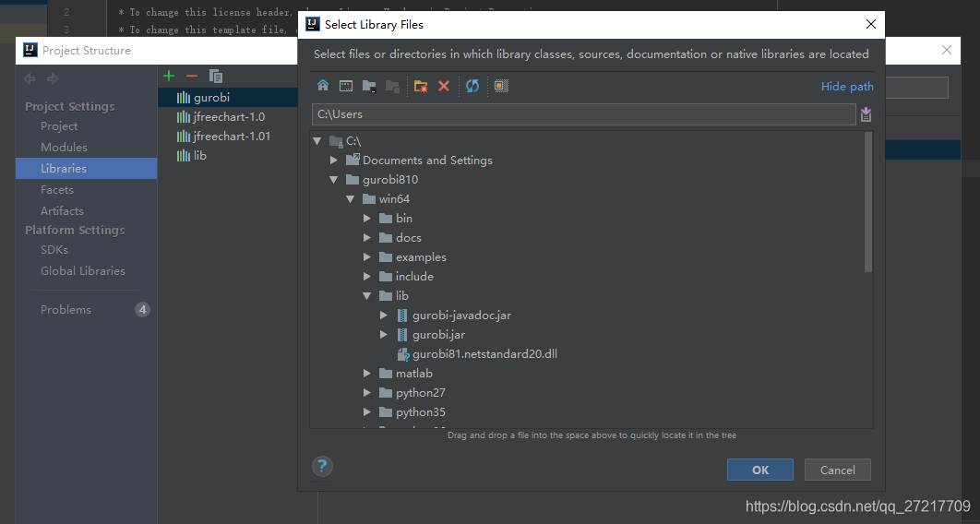Select the gurobi810 folder row
Screen dimensions: 980x524
[x=390, y=180]
